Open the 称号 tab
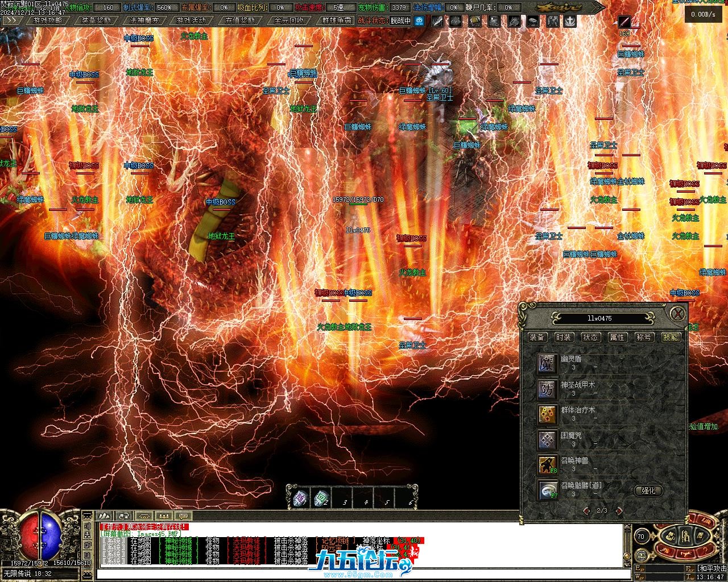Screen dimensions: 728x582 644,337
